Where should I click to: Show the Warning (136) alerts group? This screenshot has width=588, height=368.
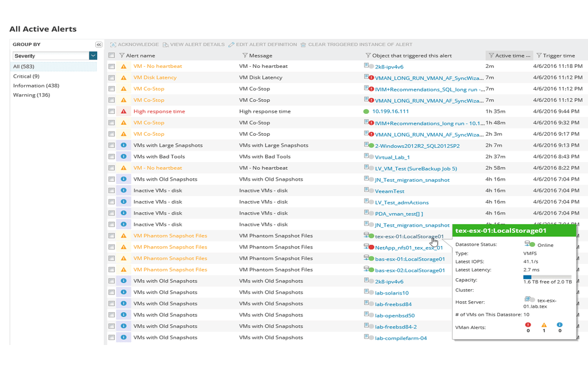click(32, 95)
